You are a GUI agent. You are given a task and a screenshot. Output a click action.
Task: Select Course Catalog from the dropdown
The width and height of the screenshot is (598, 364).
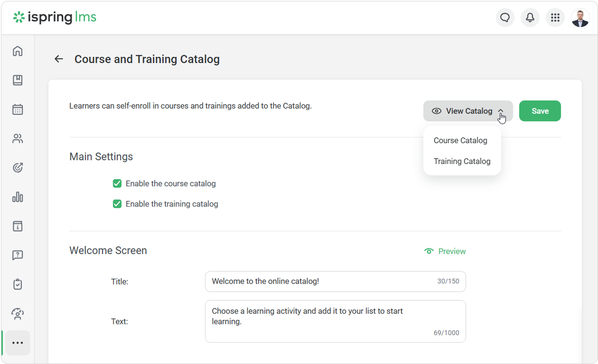[460, 140]
